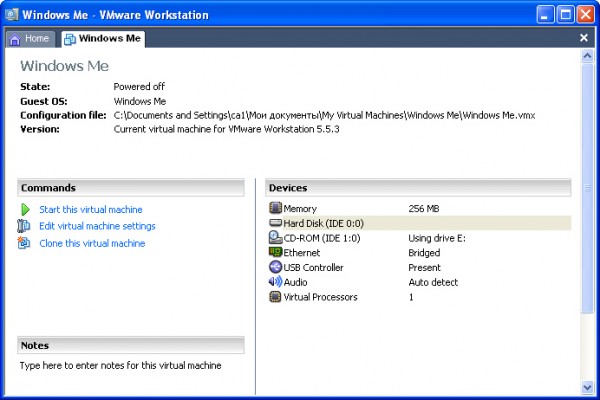Image resolution: width=600 pixels, height=400 pixels.
Task: Click the Ethernet adapter icon
Action: pyautogui.click(x=276, y=253)
